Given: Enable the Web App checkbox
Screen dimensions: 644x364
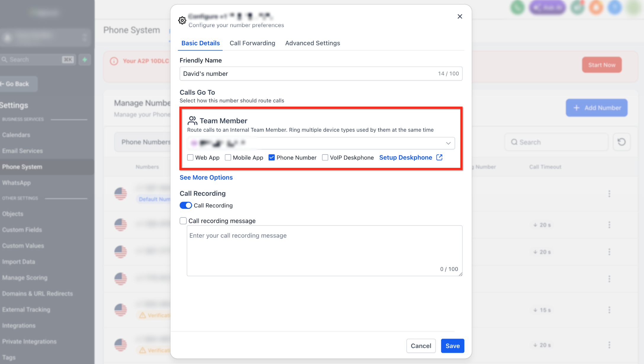Looking at the screenshot, I should coord(190,157).
